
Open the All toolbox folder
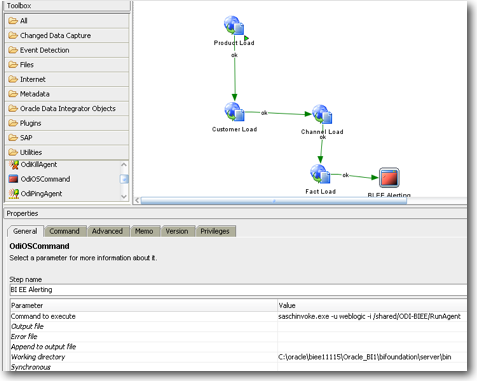tap(67, 21)
